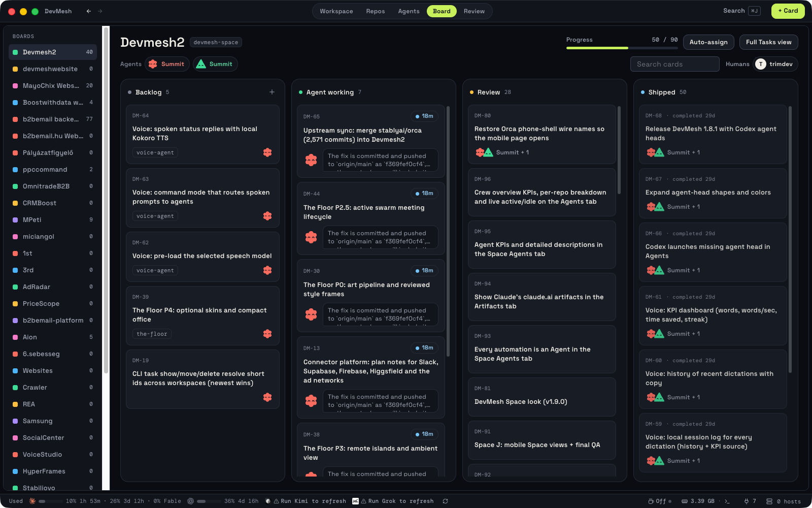Open the HyperFrames board

[x=53, y=471]
